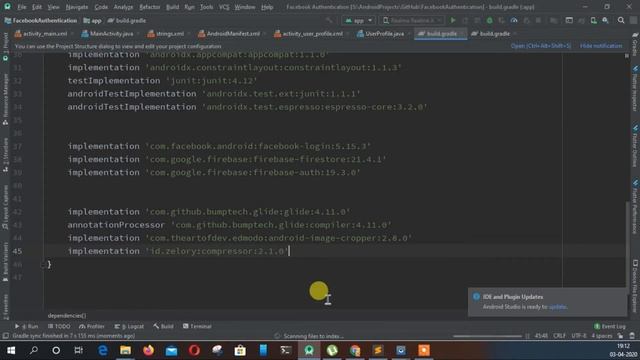Screen dimensions: 640x360
Task: Switch to the UserProfile.java tab
Action: [381, 34]
